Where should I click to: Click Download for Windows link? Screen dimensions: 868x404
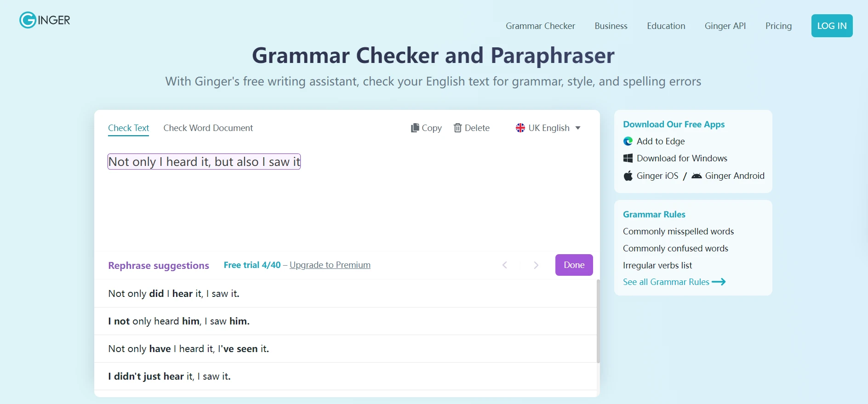(x=682, y=158)
